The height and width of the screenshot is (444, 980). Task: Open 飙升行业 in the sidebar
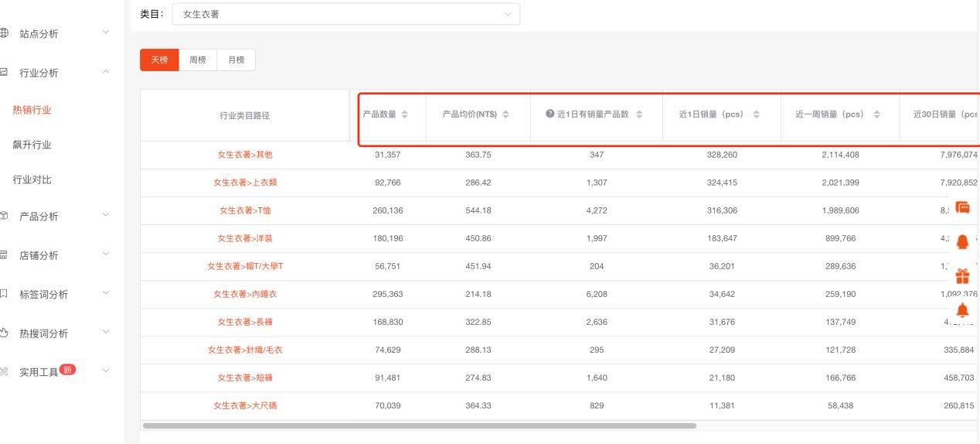(32, 145)
